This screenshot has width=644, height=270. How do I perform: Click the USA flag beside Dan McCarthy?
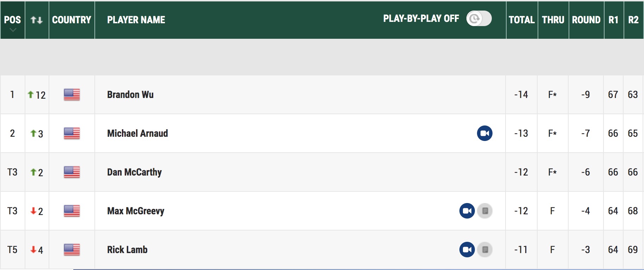[72, 172]
